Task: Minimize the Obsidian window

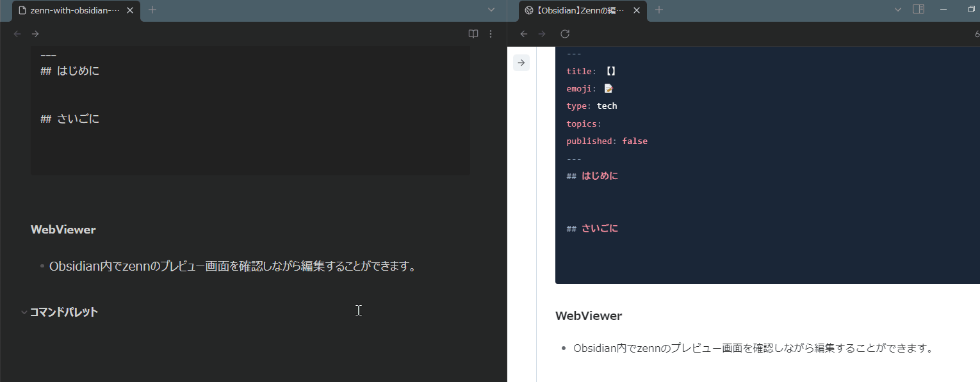Action: click(x=943, y=9)
